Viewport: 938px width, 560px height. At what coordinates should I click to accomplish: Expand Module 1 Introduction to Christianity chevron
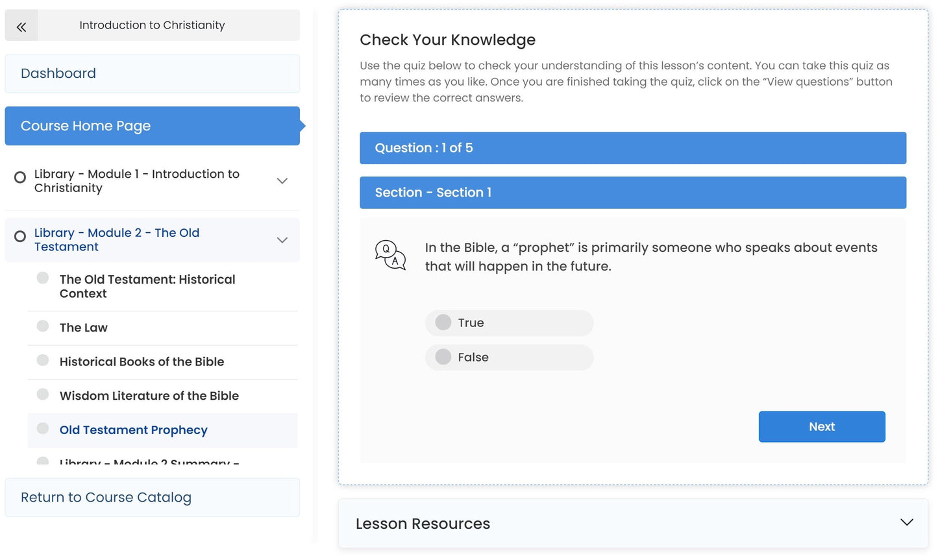click(282, 181)
